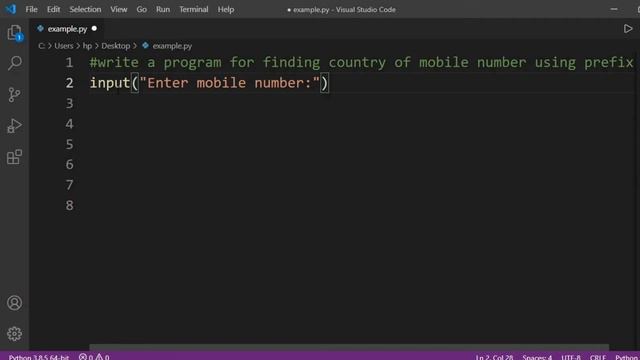Open the Go menu
Image resolution: width=640 pixels, height=360 pixels.
tap(142, 9)
